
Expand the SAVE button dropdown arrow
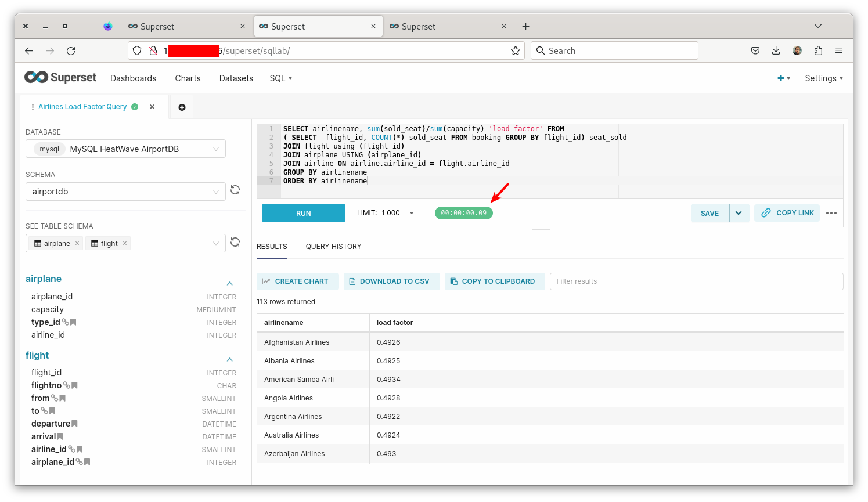point(739,213)
